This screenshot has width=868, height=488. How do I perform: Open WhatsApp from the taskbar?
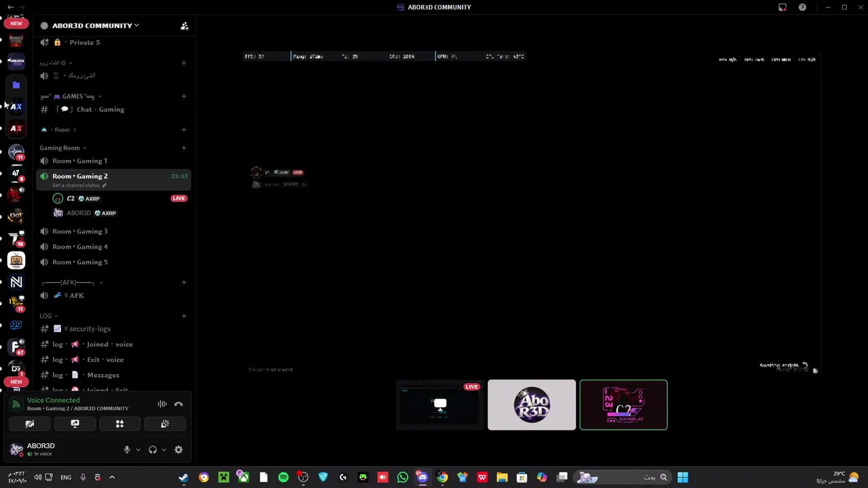click(x=403, y=477)
